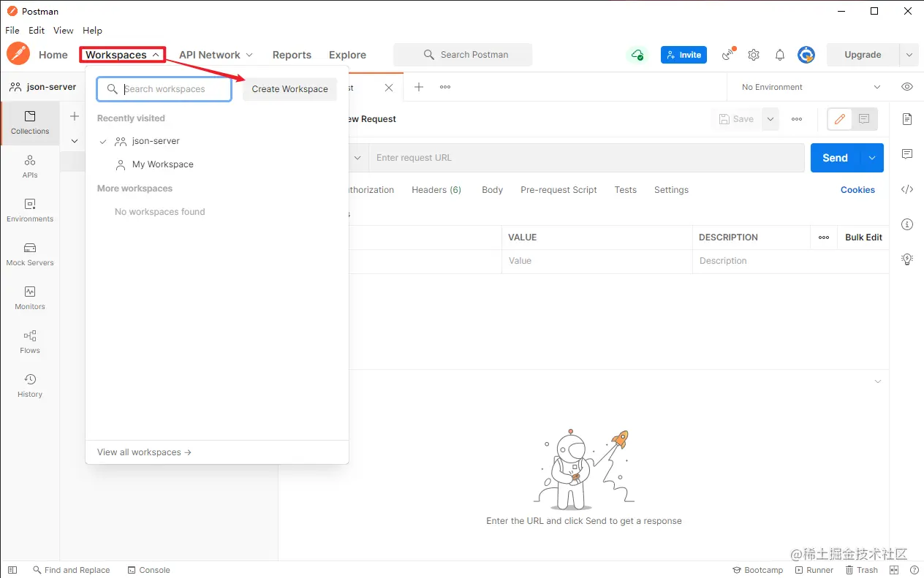Open the request more options ellipsis
The width and height of the screenshot is (924, 578).
[797, 119]
